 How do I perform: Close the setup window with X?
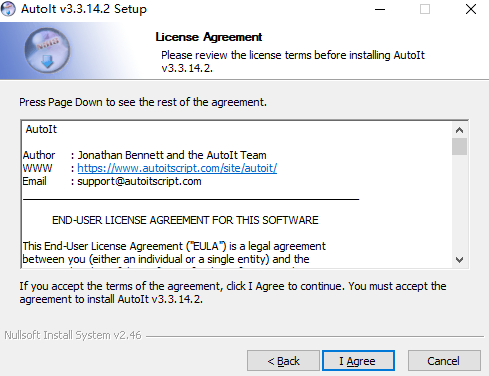[x=471, y=9]
